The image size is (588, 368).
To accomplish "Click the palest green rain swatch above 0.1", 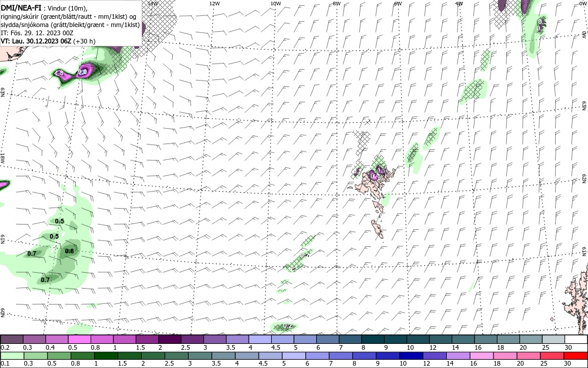I will [x=12, y=356].
